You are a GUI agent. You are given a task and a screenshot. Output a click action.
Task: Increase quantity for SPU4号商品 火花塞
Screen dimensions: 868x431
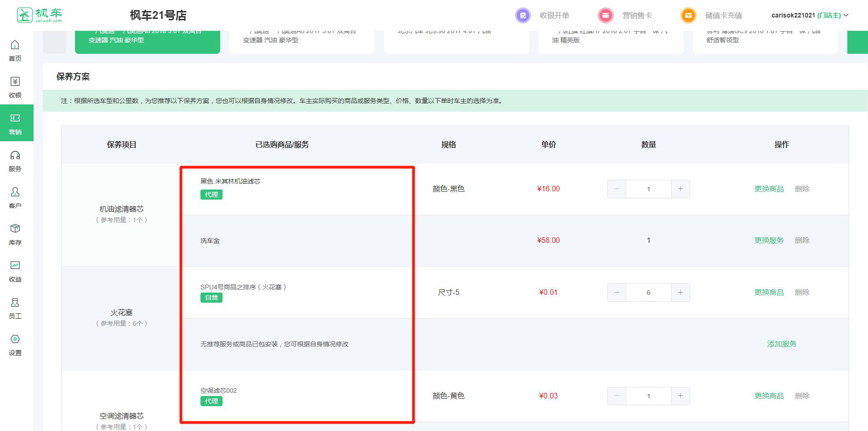(680, 293)
